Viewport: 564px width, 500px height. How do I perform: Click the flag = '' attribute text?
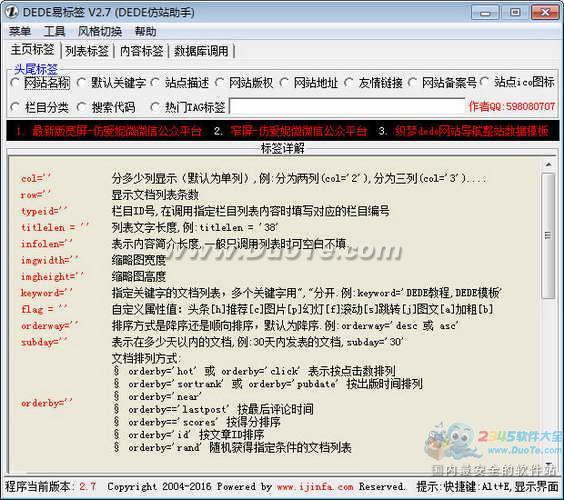click(x=44, y=309)
